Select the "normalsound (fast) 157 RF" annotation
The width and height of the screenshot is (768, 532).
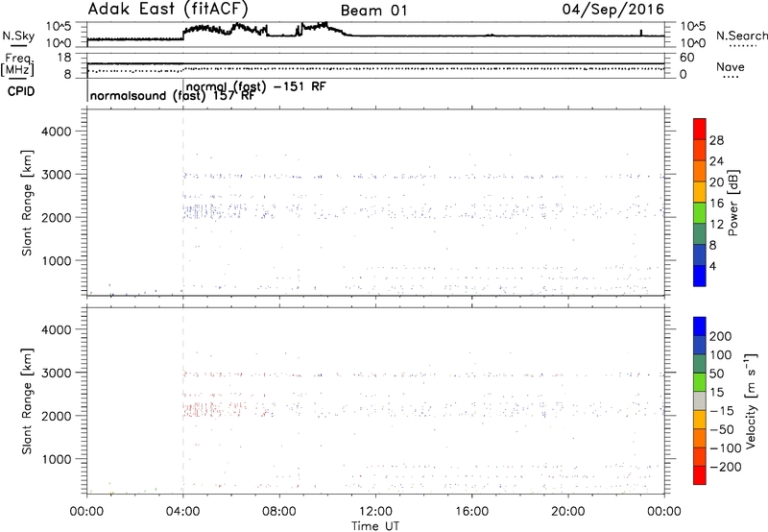(x=172, y=96)
